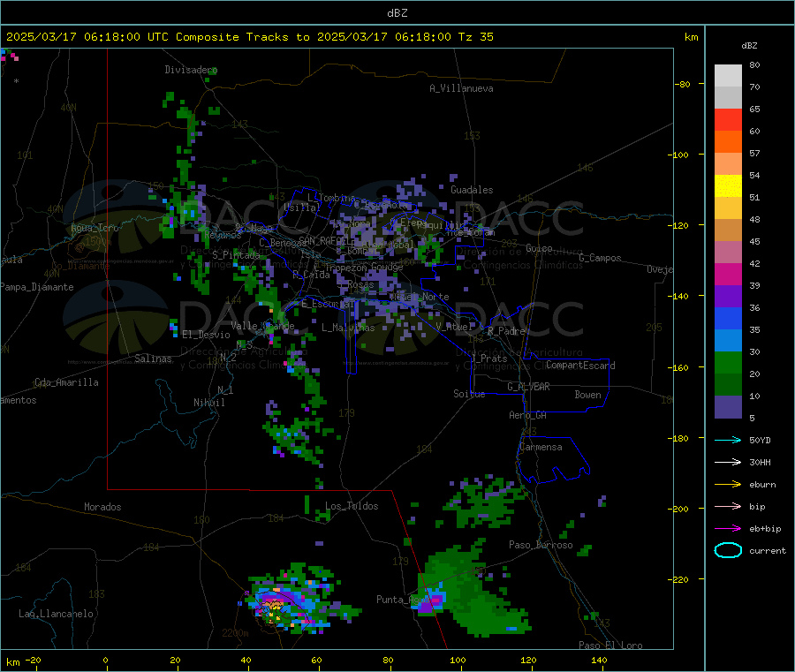Select the bright green 30–20 dBZ legend swatch
Screen dimensions: 795x672
click(x=728, y=362)
